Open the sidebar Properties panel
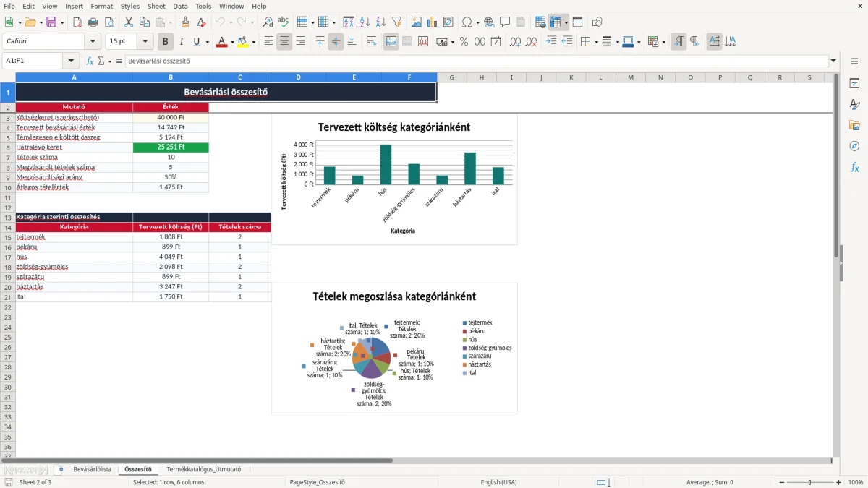Screen dimensions: 868x488 click(x=854, y=84)
